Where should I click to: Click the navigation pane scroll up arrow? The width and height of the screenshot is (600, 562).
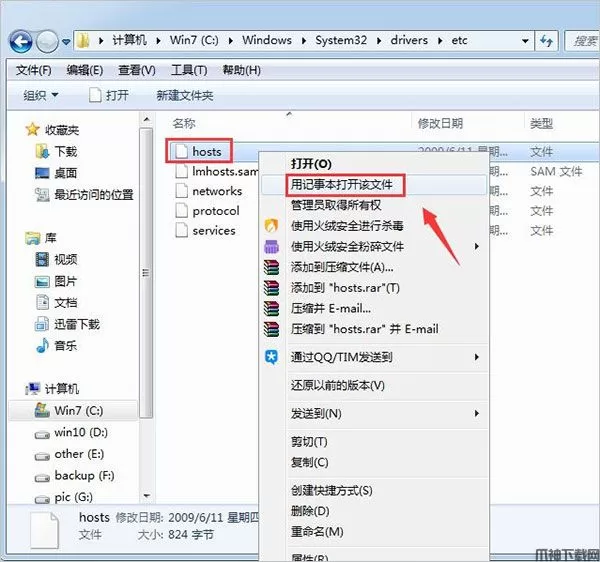point(146,119)
